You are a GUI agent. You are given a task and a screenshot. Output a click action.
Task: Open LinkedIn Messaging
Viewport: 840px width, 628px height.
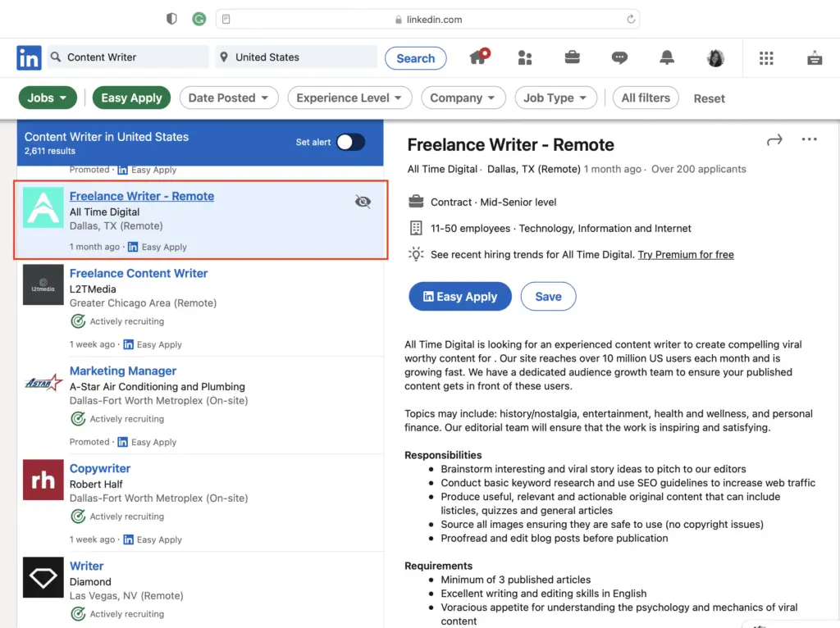pos(619,57)
